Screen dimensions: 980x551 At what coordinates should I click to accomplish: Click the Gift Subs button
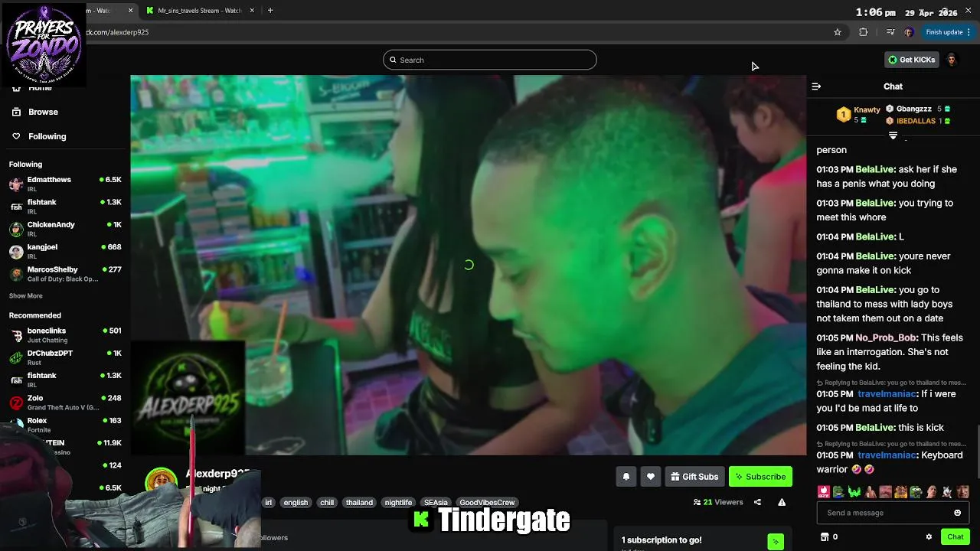(694, 477)
